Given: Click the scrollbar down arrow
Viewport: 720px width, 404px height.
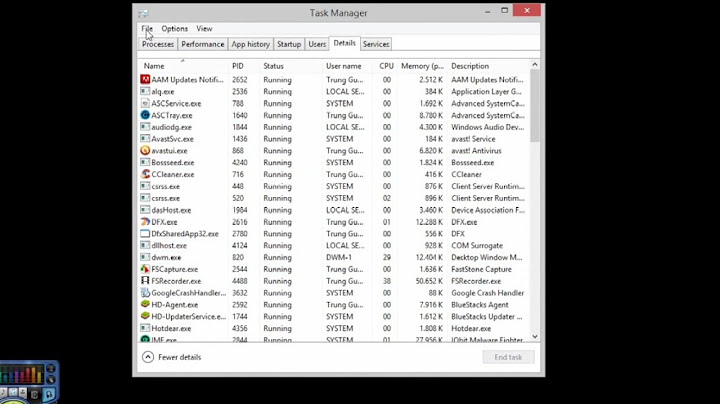Looking at the screenshot, I should point(535,337).
